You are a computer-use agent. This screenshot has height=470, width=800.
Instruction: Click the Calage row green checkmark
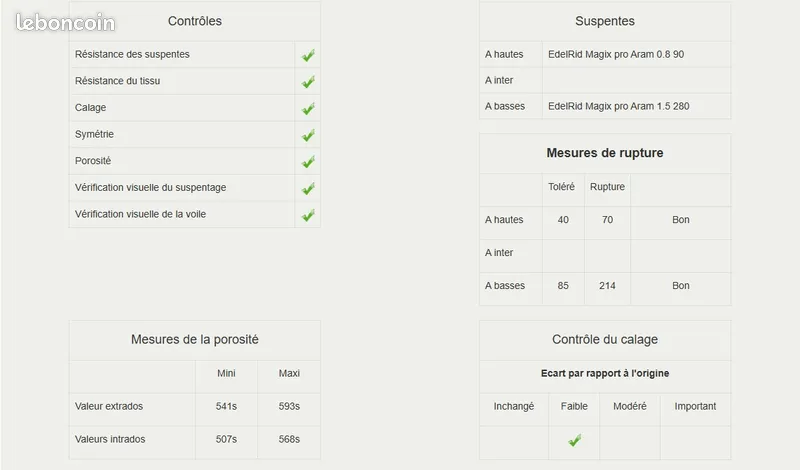pyautogui.click(x=308, y=108)
